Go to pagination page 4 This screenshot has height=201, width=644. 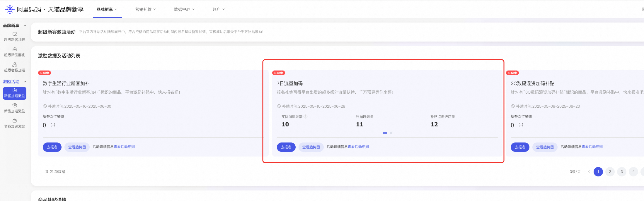click(x=633, y=172)
